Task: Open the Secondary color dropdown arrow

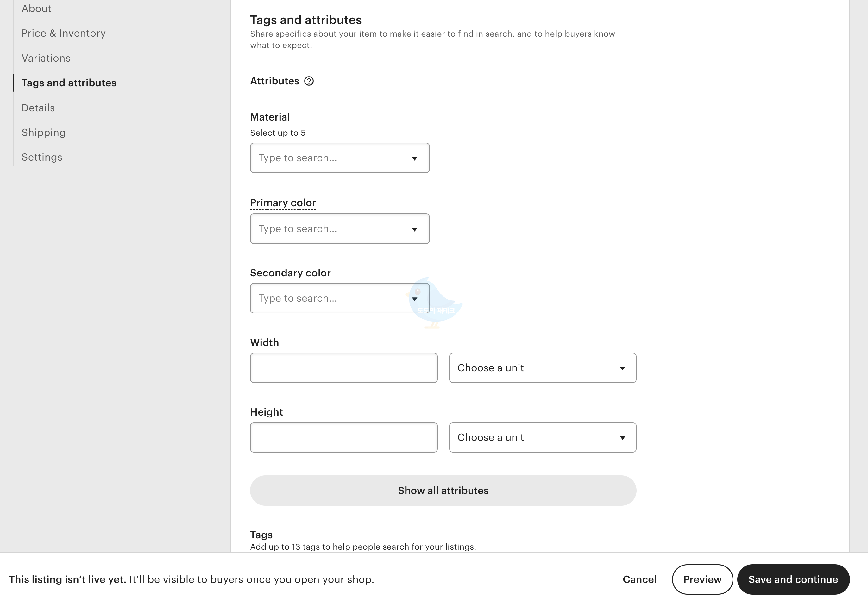Action: coord(414,299)
